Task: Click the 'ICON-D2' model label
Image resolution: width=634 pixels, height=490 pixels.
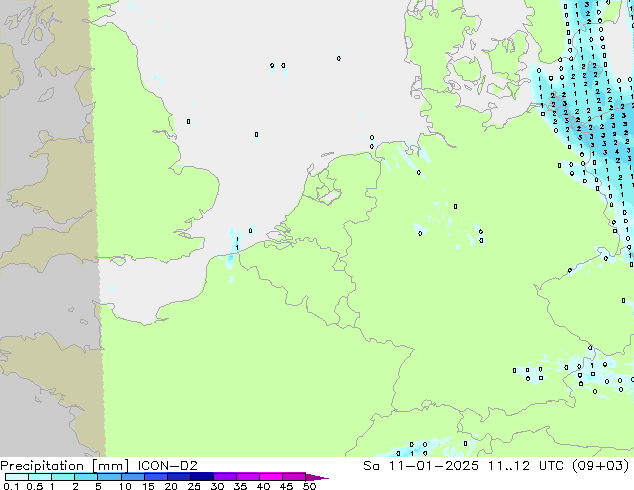Action: point(167,465)
